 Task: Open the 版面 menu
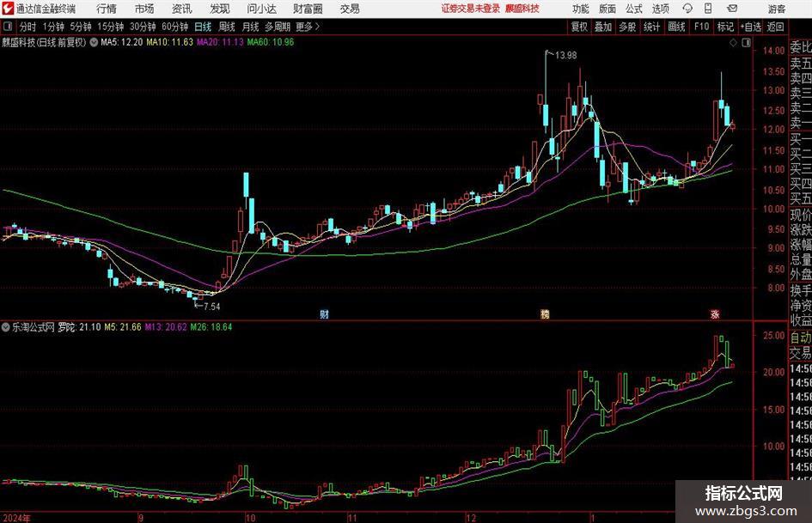[607, 9]
